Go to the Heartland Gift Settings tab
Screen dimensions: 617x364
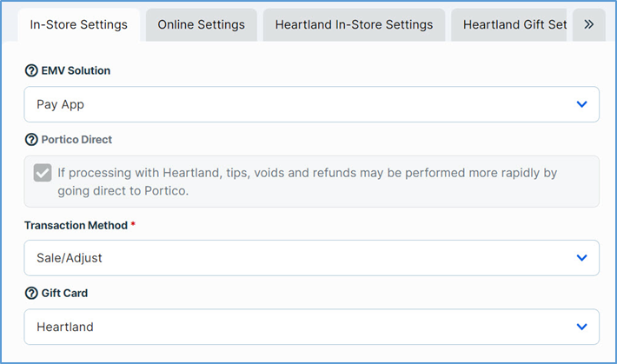(x=513, y=24)
